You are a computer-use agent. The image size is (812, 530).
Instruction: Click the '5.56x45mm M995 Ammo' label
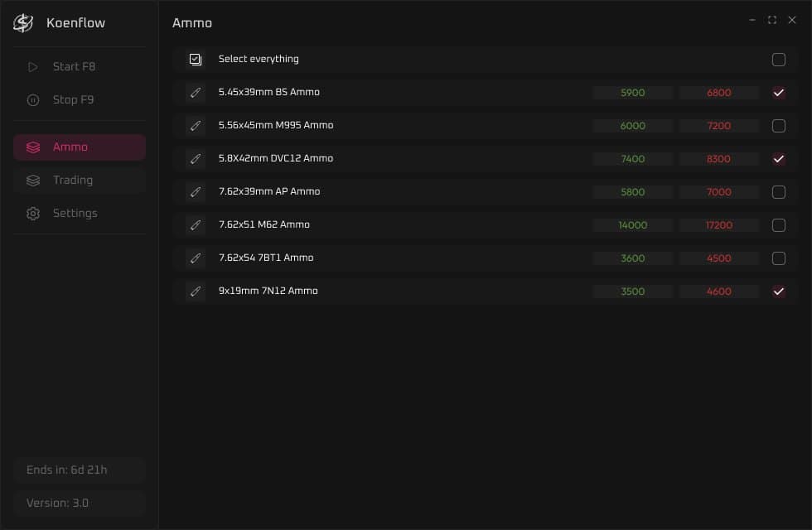pos(275,125)
